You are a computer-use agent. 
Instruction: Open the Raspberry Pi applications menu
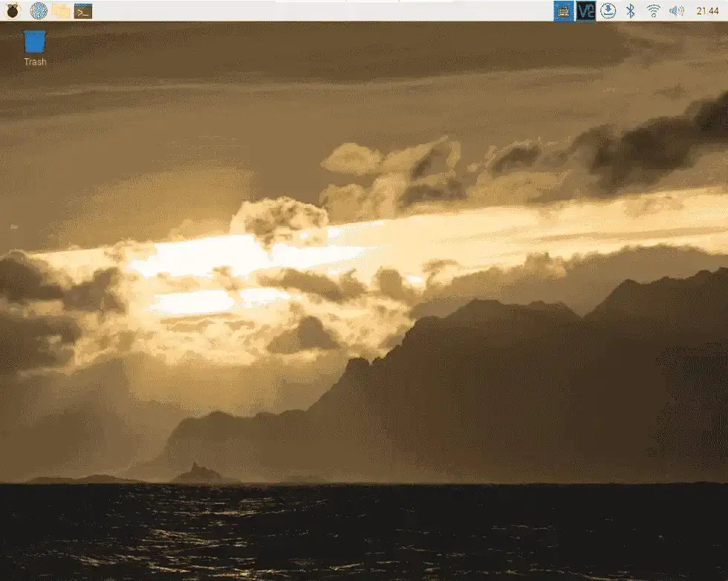(13, 10)
